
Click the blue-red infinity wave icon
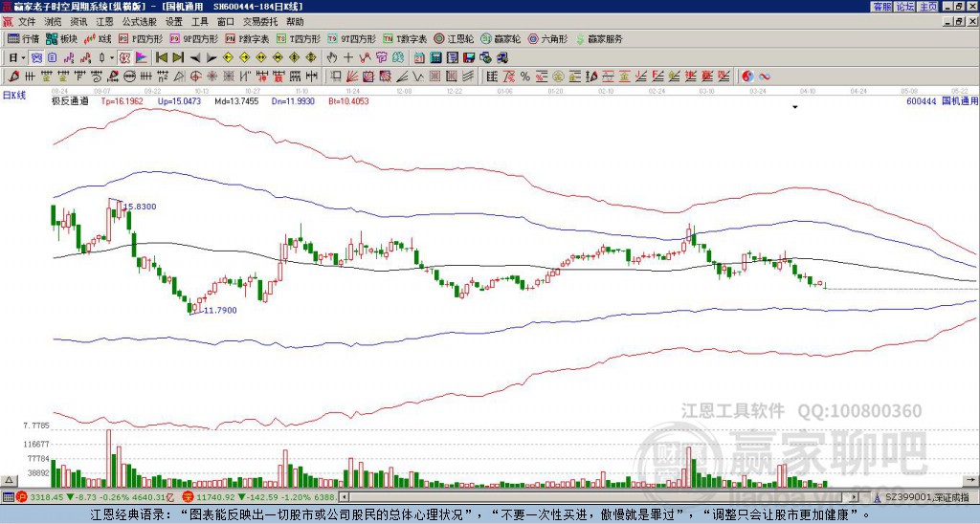click(x=764, y=76)
